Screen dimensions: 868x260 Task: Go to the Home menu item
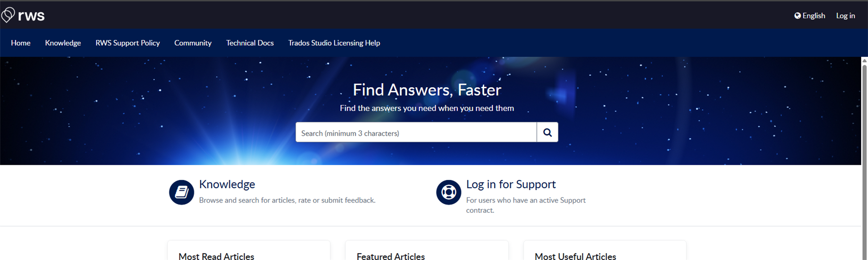coord(21,43)
